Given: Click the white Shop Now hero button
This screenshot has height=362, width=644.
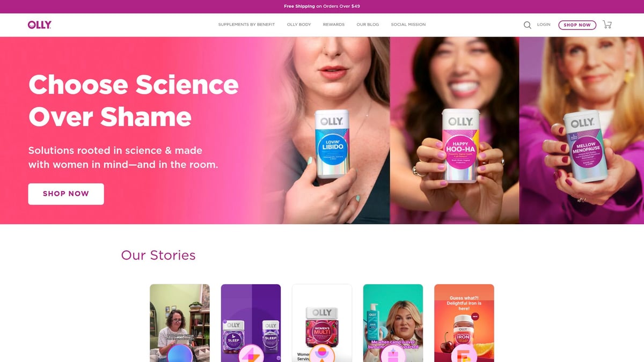Looking at the screenshot, I should (x=66, y=194).
